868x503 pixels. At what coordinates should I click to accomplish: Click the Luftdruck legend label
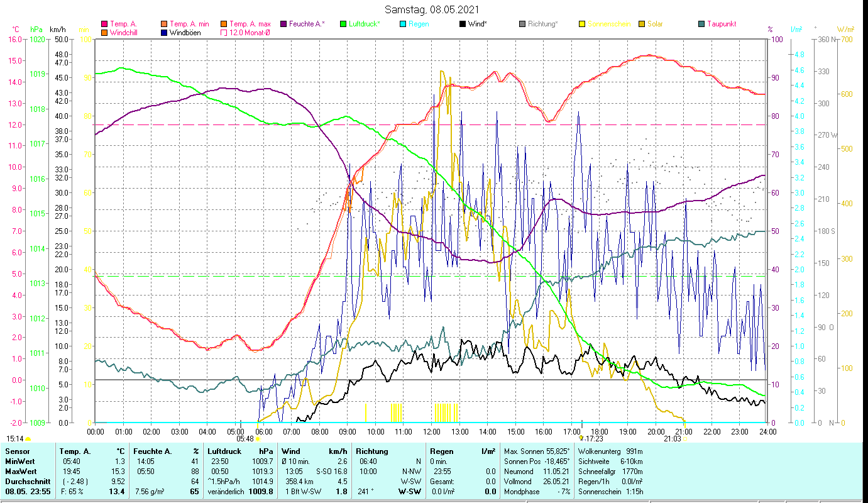pos(364,24)
